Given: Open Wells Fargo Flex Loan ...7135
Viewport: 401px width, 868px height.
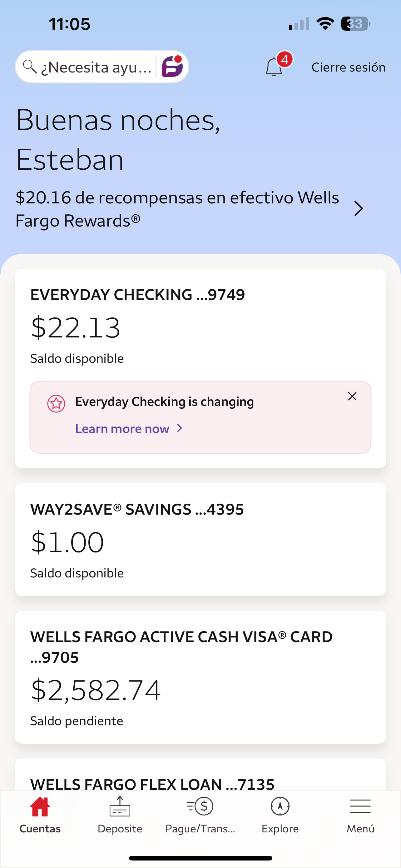Looking at the screenshot, I should [200, 774].
